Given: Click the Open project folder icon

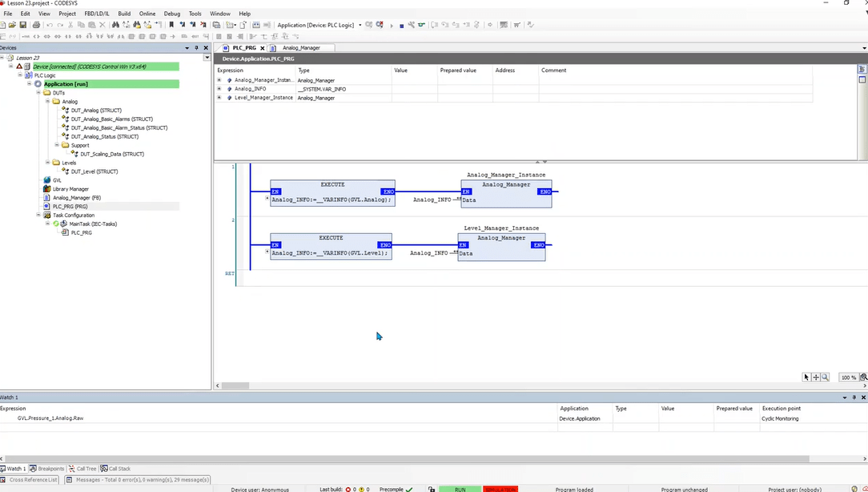Looking at the screenshot, I should pyautogui.click(x=12, y=25).
